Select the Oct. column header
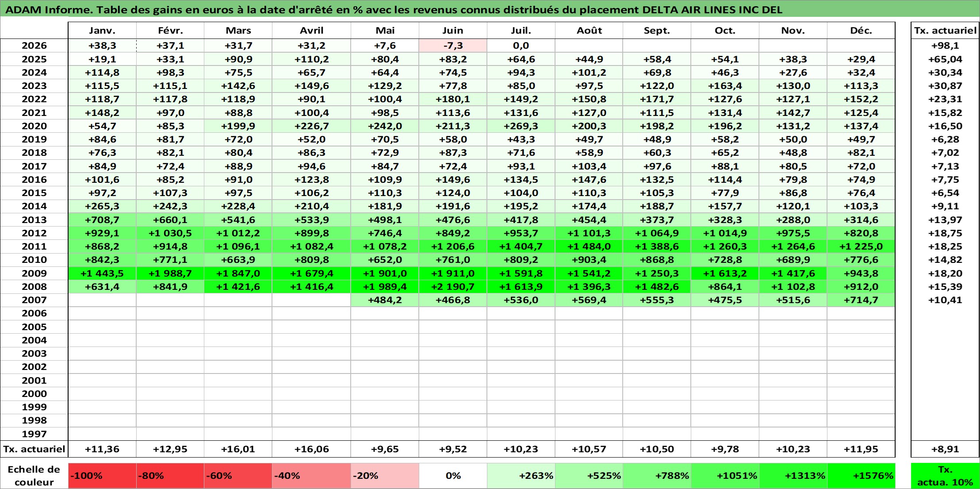The width and height of the screenshot is (980, 489). (x=725, y=31)
